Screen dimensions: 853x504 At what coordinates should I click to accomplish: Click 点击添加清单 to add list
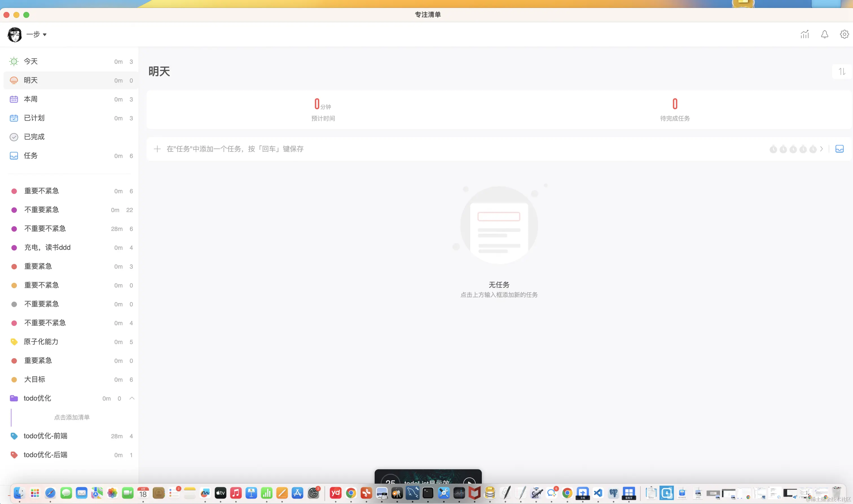pyautogui.click(x=72, y=417)
